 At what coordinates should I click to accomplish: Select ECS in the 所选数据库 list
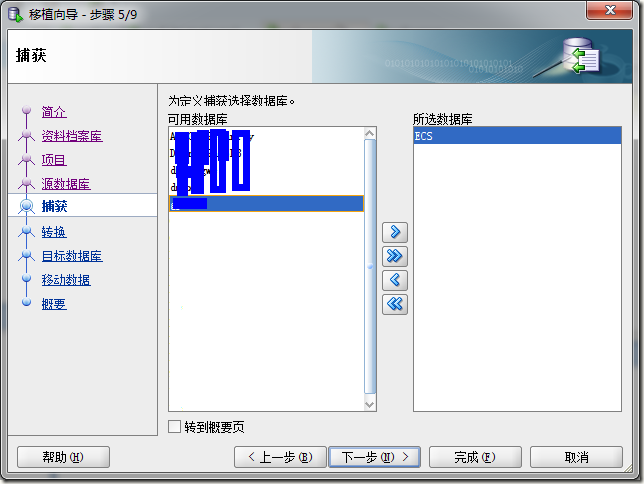[517, 136]
